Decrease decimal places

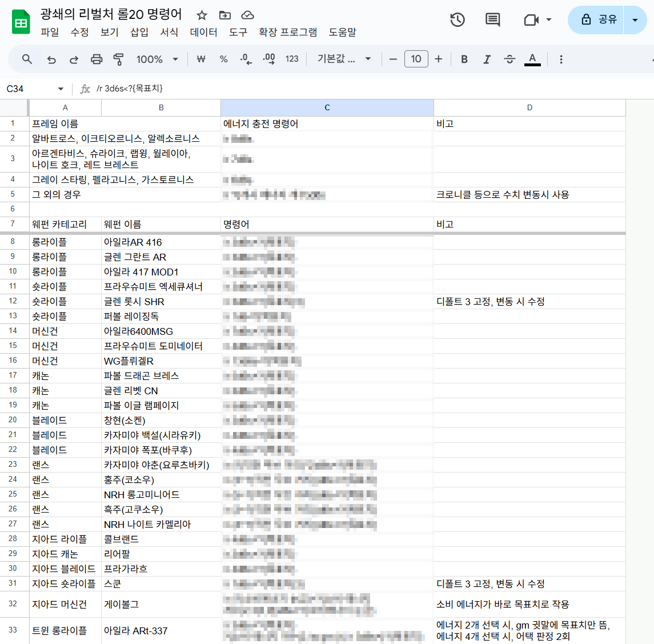point(246,59)
